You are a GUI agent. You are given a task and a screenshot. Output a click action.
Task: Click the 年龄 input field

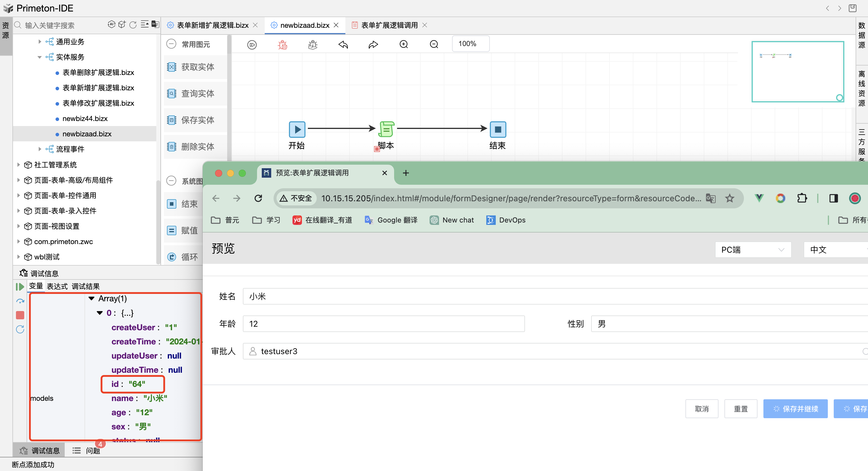(383, 323)
